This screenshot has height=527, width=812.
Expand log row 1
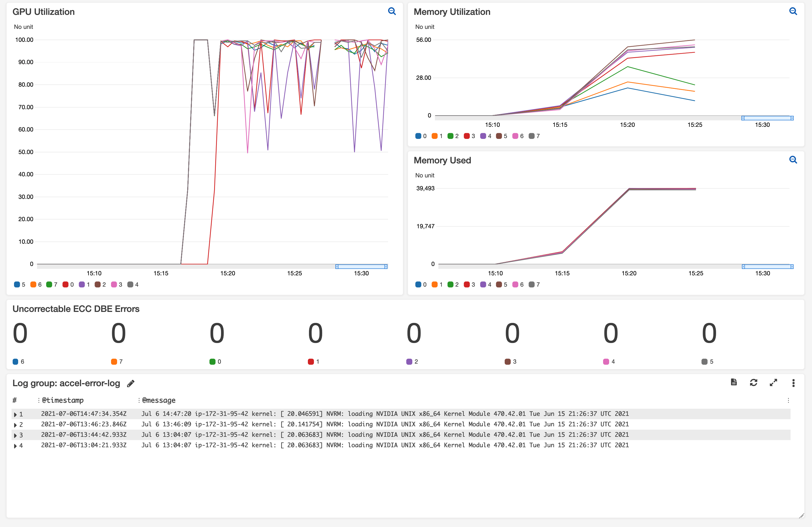click(x=15, y=414)
